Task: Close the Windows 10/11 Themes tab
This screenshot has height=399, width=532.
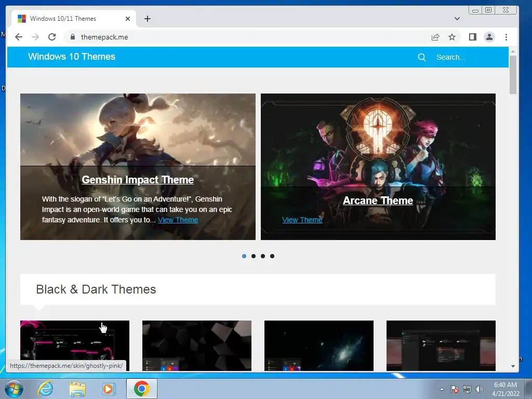Action: coord(128,19)
